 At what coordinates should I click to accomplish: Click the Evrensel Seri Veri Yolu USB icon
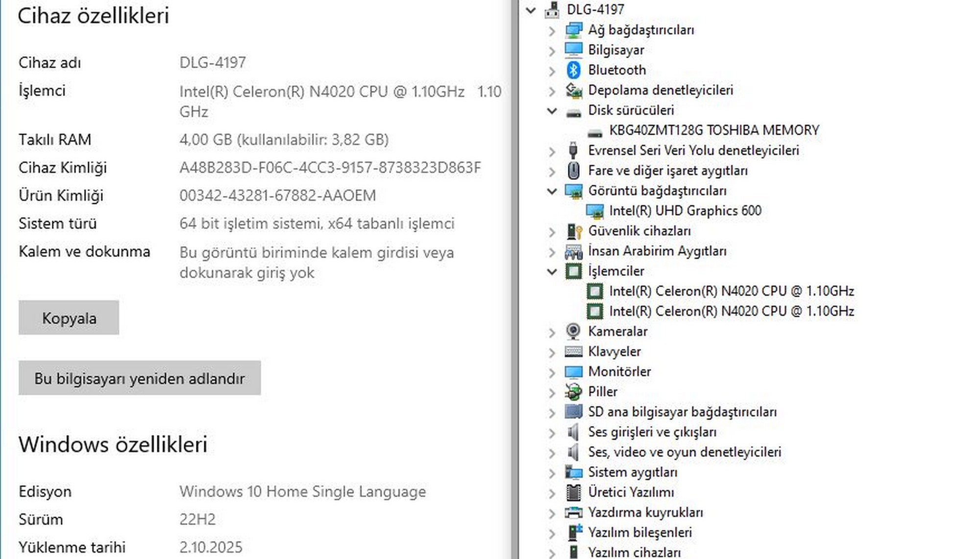(x=573, y=150)
